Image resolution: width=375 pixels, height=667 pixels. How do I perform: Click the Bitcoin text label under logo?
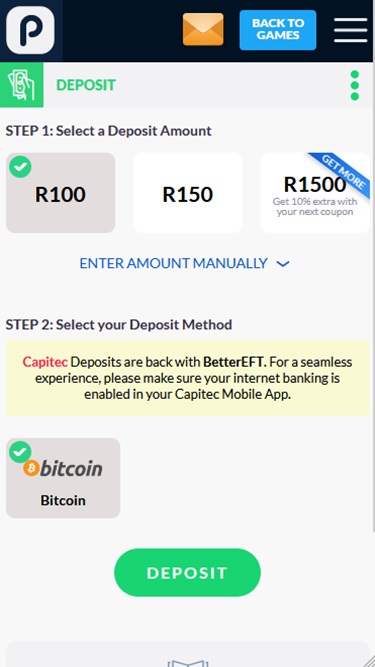point(63,500)
